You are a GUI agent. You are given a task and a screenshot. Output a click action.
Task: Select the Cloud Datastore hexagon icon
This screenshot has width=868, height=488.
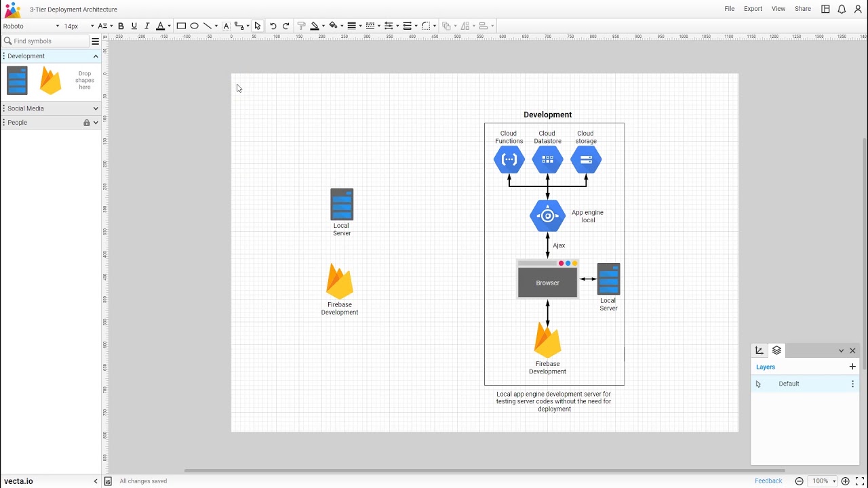(548, 160)
